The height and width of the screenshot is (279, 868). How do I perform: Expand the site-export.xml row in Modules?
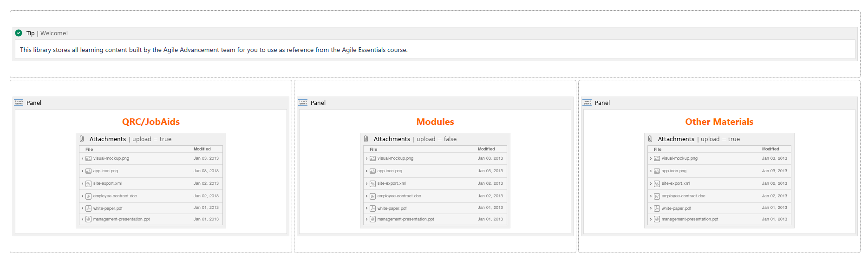366,184
